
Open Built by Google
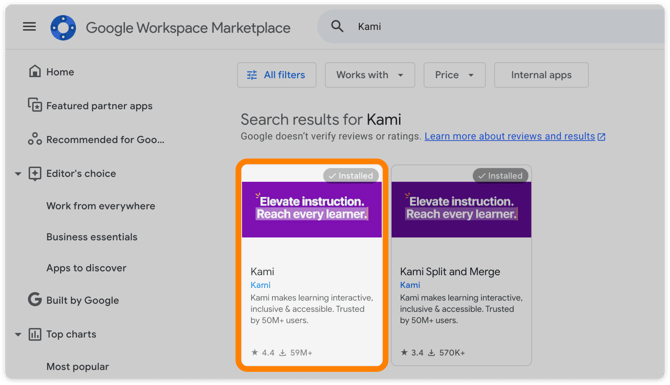pyautogui.click(x=82, y=300)
